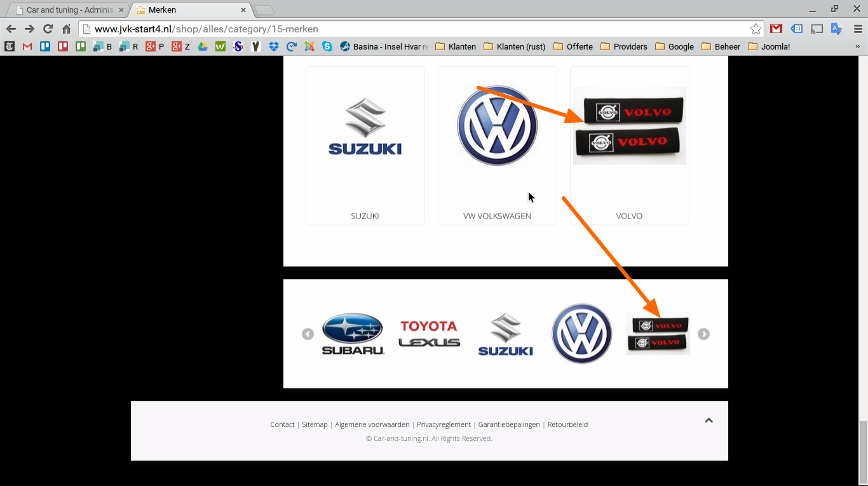The width and height of the screenshot is (868, 486).
Task: Open the browser home page
Action: [66, 29]
